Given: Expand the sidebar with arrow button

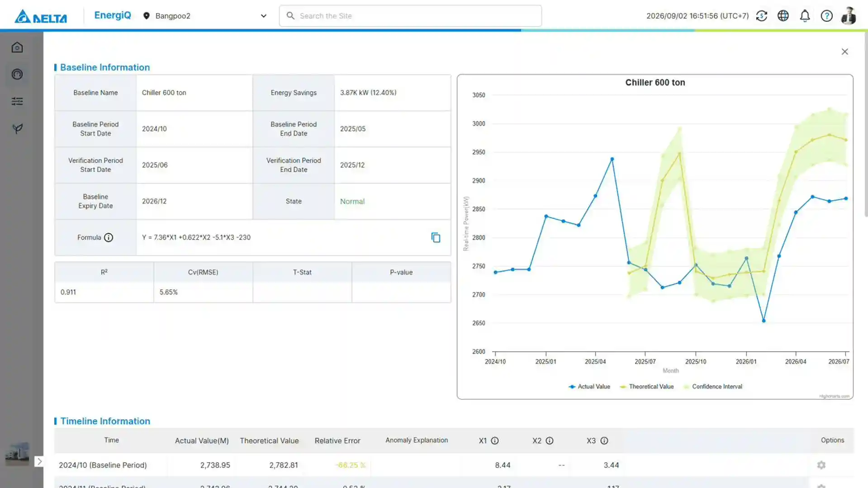Looking at the screenshot, I should pyautogui.click(x=39, y=461).
